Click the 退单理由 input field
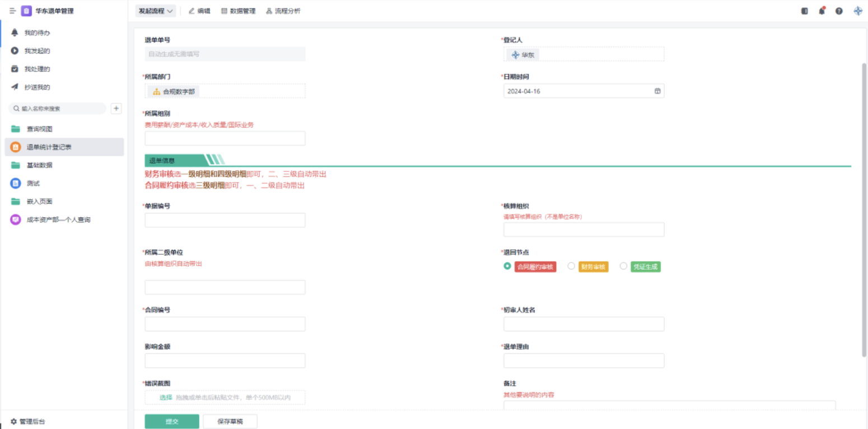 (584, 361)
